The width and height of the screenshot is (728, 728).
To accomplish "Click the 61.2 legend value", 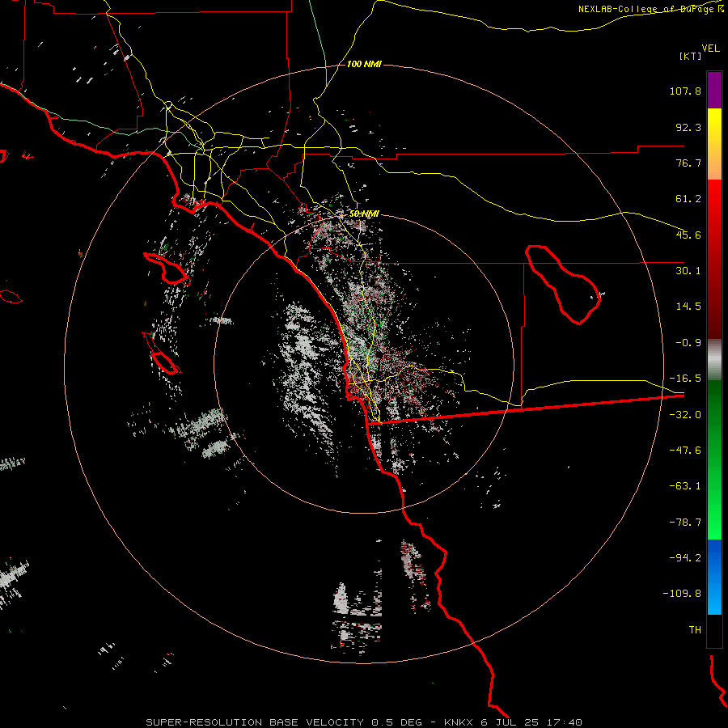I will [x=688, y=199].
